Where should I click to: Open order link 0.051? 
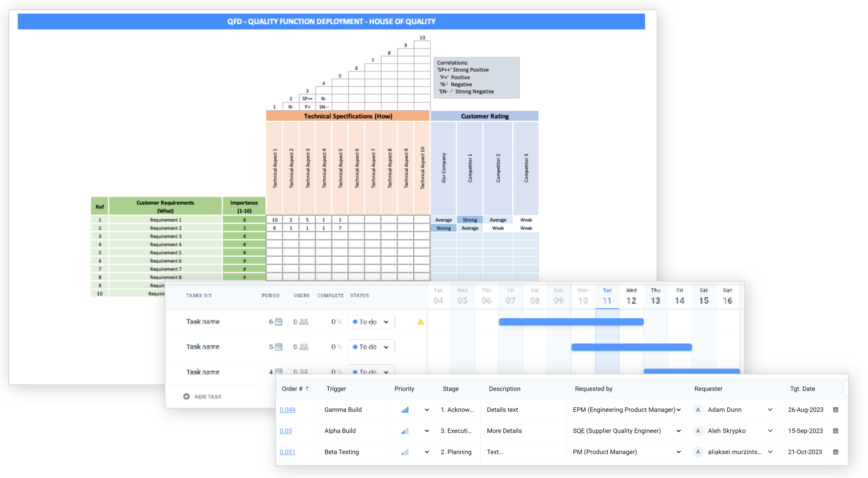287,452
